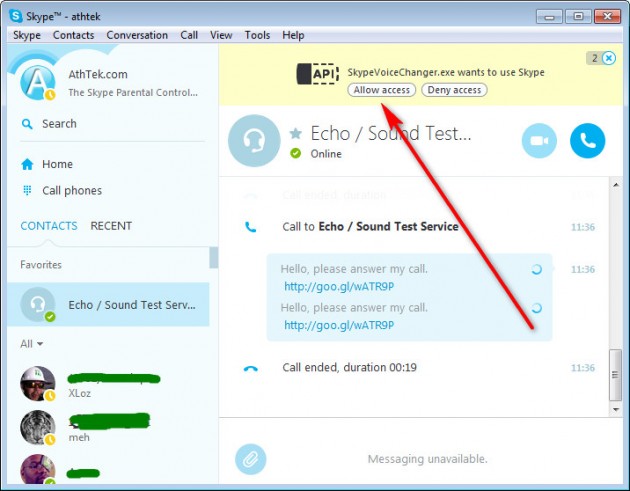The height and width of the screenshot is (491, 630).
Task: Click Echo headset avatar in conversation header
Action: (254, 141)
